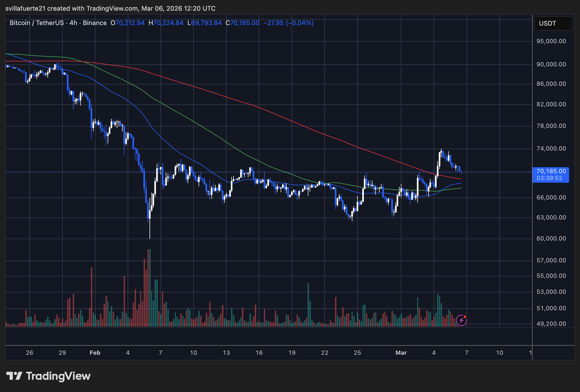This screenshot has width=580, height=392.
Task: Click the Bitcoin / TetherUS symbol title
Action: tap(37, 23)
